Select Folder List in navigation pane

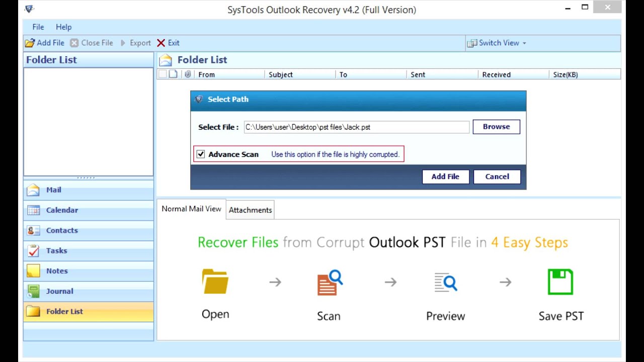pyautogui.click(x=89, y=311)
